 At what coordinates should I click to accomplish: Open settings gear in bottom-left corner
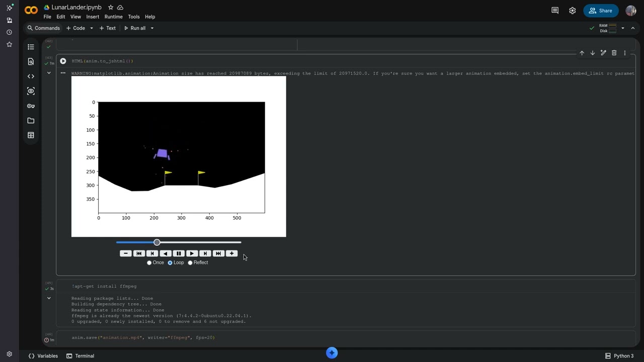coord(9,354)
